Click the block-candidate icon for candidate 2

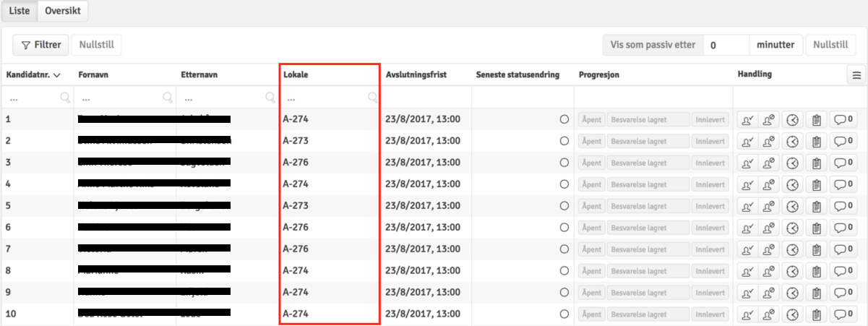coord(769,142)
